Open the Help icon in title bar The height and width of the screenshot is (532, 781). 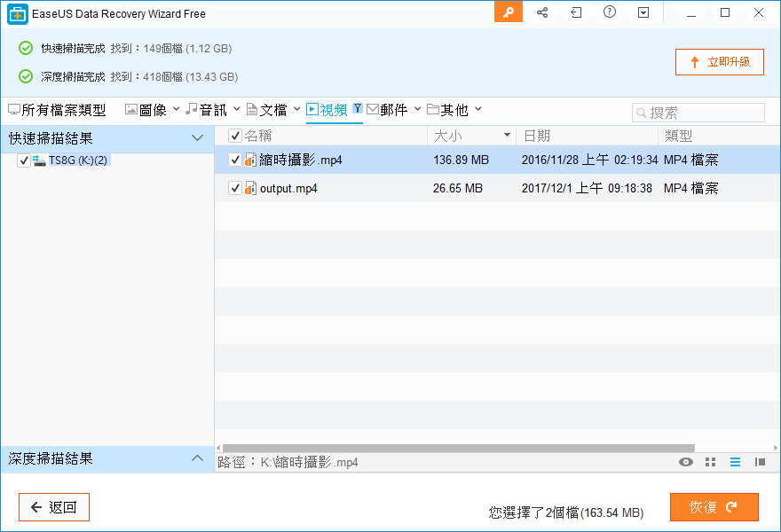tap(609, 13)
